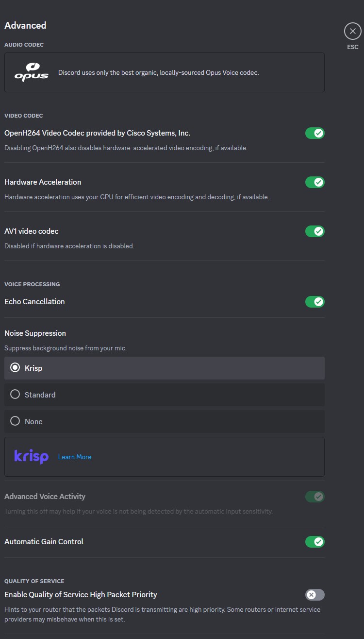Click the Hardware Acceleration label

tap(43, 182)
